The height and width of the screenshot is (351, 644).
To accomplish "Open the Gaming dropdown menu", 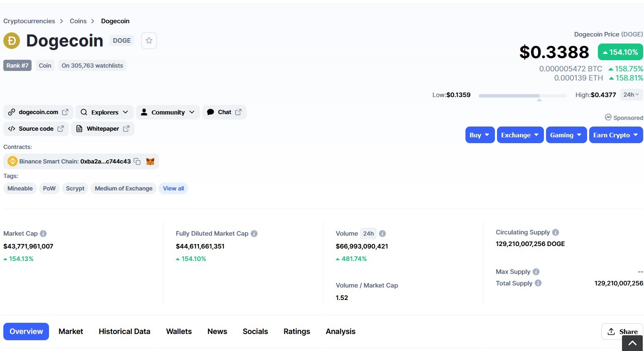I will [566, 135].
